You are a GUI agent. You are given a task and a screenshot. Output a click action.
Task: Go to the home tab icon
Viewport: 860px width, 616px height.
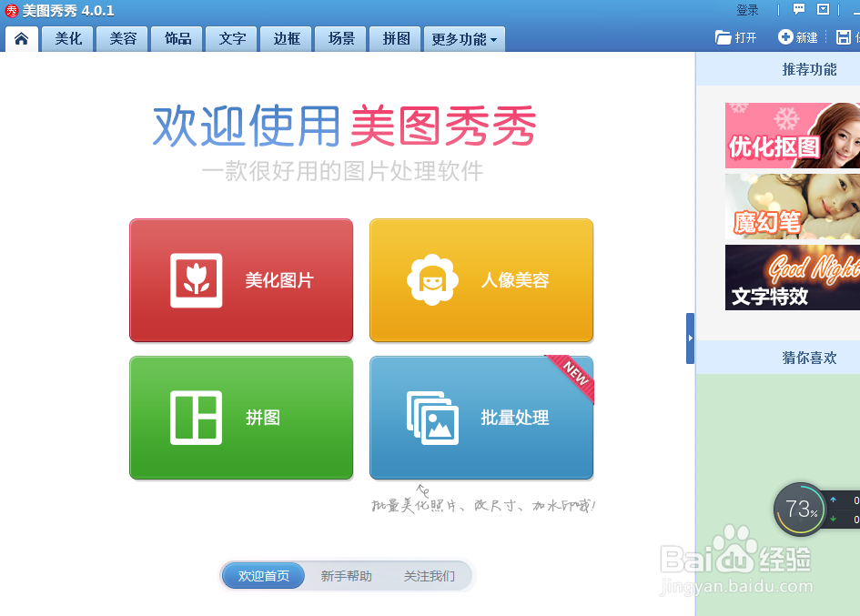pyautogui.click(x=22, y=39)
